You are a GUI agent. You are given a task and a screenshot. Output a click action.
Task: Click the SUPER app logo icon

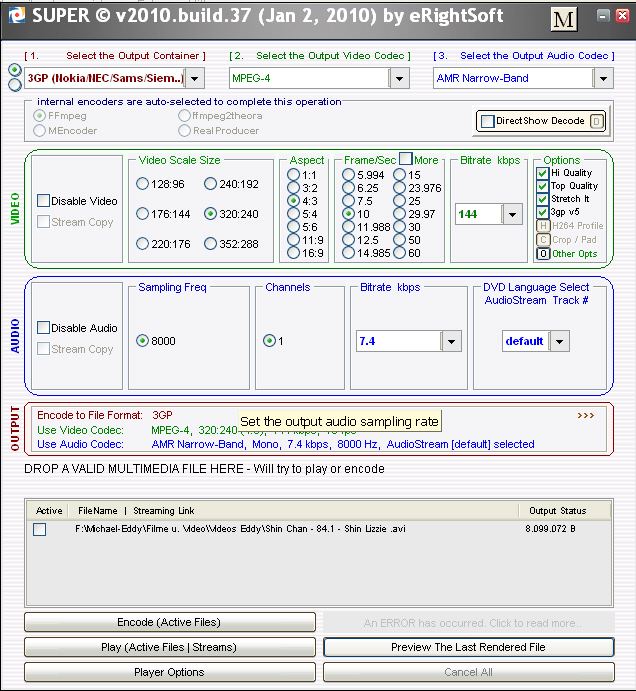coord(17,16)
